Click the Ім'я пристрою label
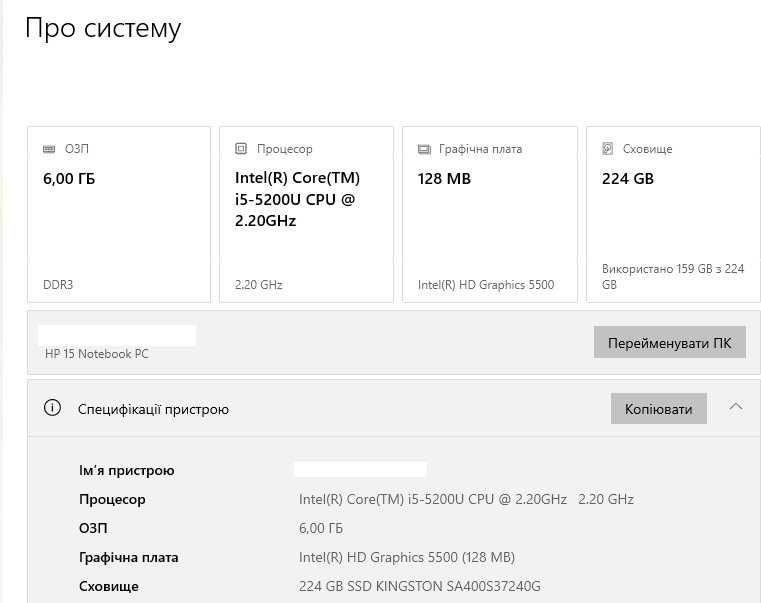 pos(127,470)
